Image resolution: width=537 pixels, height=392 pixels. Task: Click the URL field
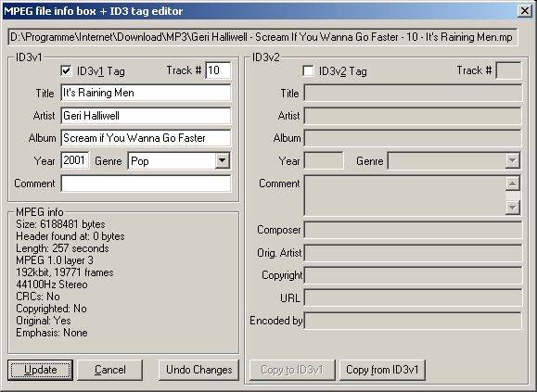[x=413, y=297]
